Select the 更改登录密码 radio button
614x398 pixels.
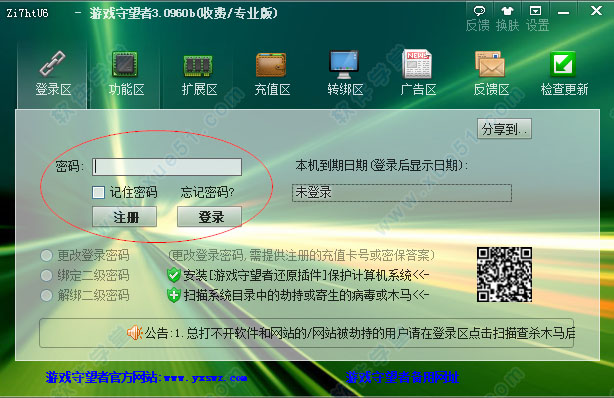tap(47, 255)
